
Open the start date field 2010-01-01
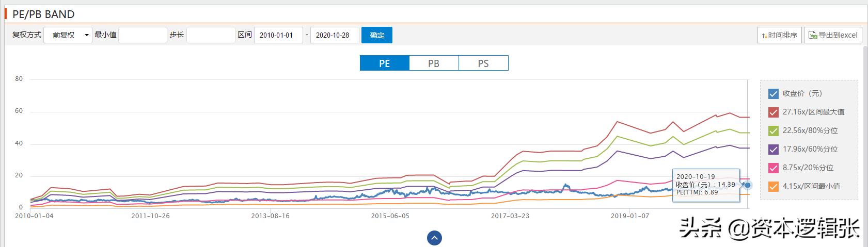[278, 35]
